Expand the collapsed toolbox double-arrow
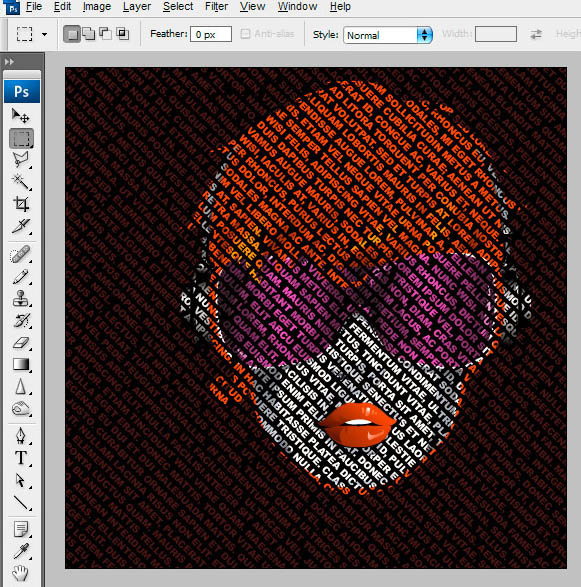This screenshot has height=587, width=581. [9, 62]
